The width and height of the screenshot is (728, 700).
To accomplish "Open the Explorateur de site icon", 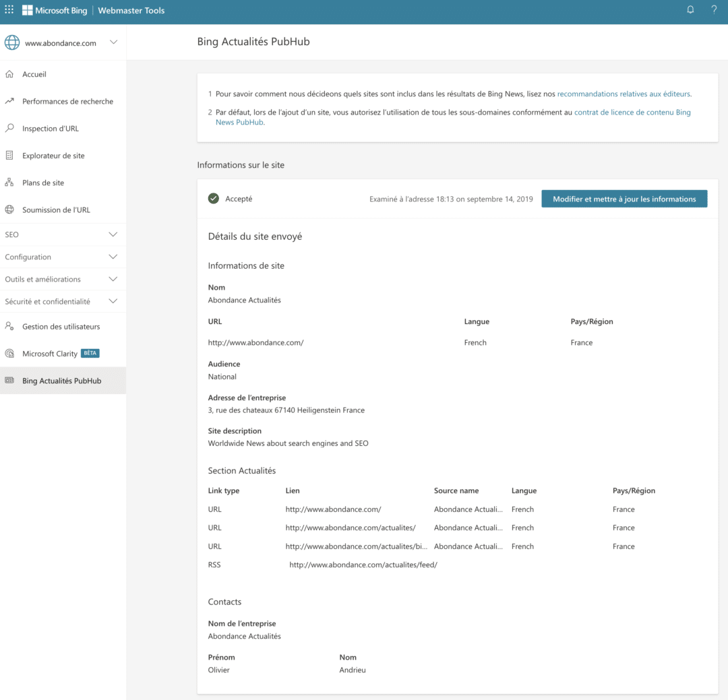I will [x=11, y=155].
